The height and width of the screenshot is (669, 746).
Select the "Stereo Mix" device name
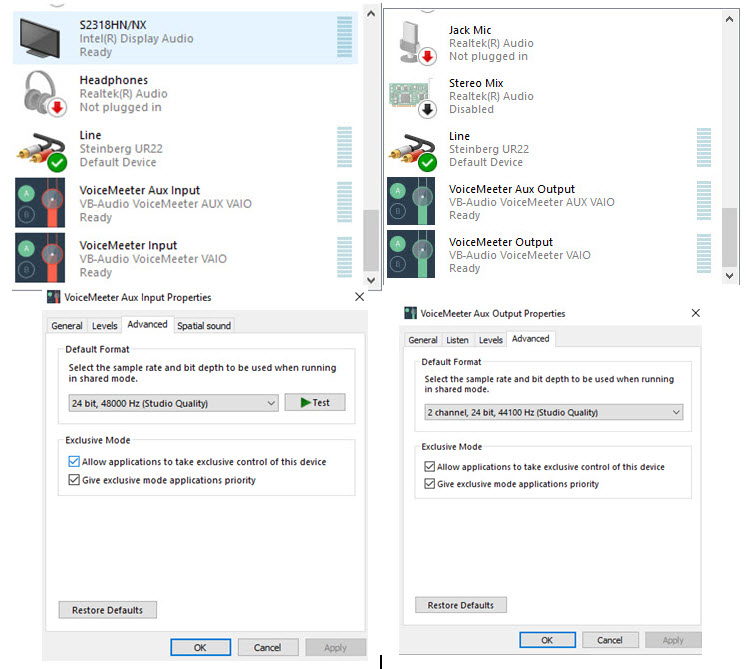tap(476, 83)
